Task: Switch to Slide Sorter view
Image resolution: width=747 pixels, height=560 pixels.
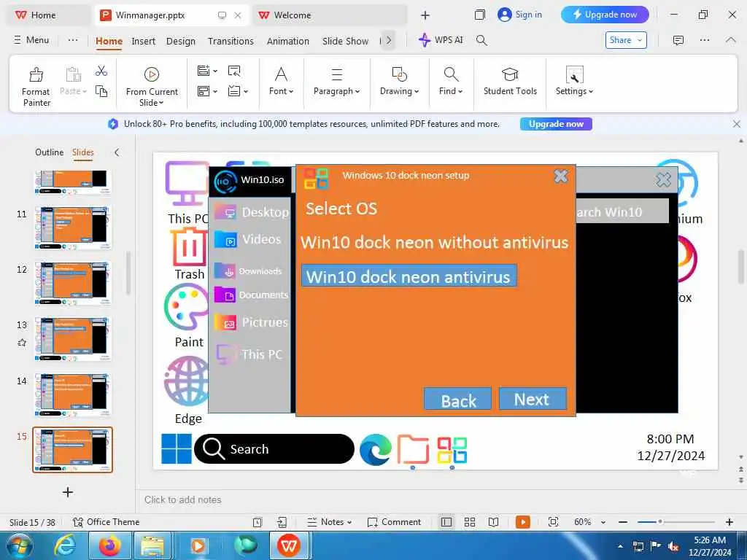Action: 470,522
